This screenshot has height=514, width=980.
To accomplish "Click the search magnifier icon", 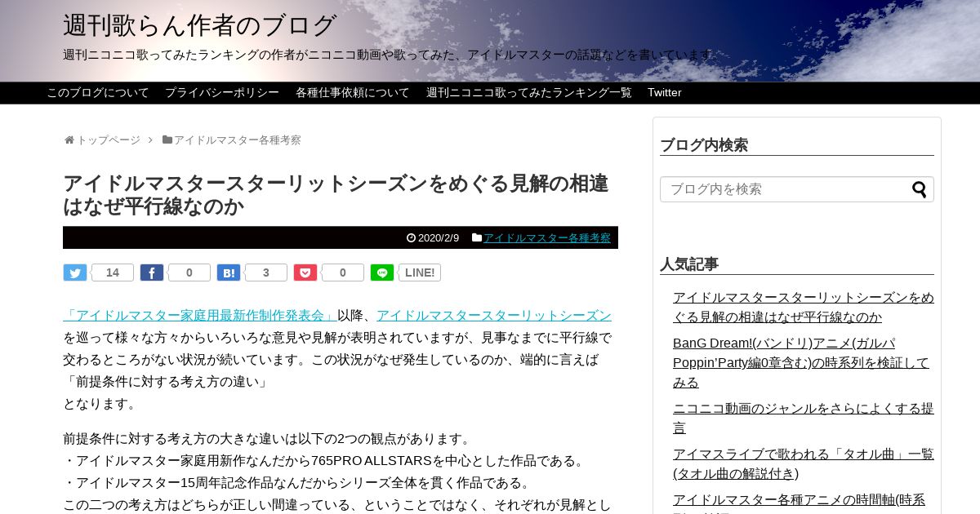I will [920, 189].
